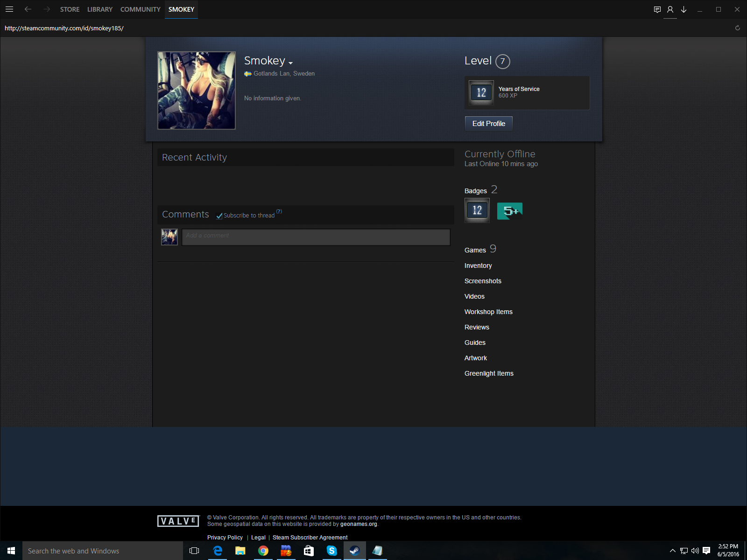Screen dimensions: 747x560
Task: Open the Workshop Items link
Action: [488, 312]
